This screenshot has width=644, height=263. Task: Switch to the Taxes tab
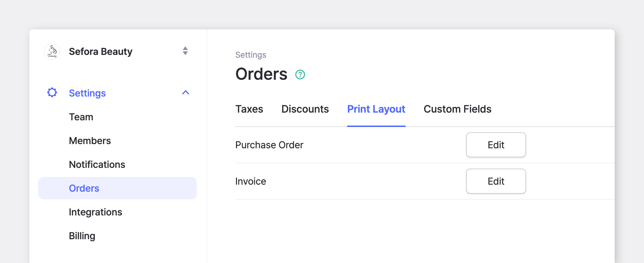pyautogui.click(x=249, y=109)
